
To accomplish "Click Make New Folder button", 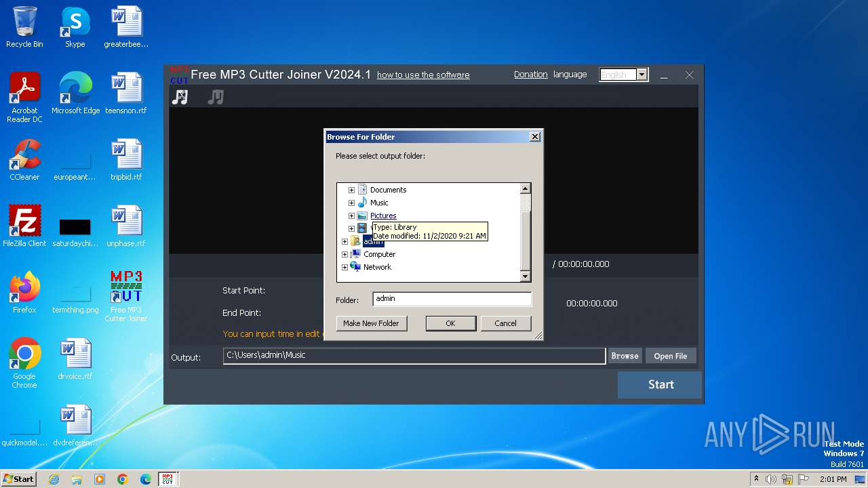I will 371,323.
